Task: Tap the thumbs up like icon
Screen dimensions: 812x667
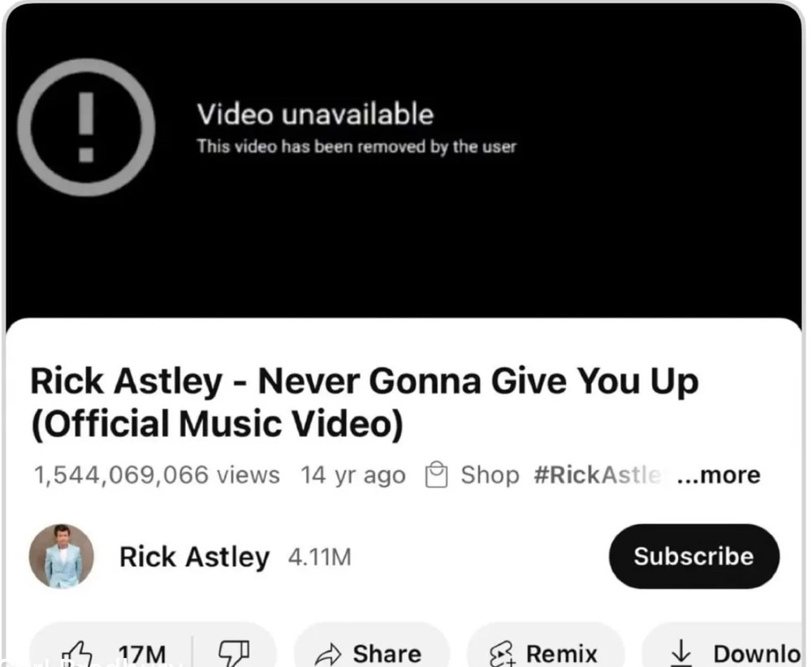Action: pyautogui.click(x=76, y=654)
